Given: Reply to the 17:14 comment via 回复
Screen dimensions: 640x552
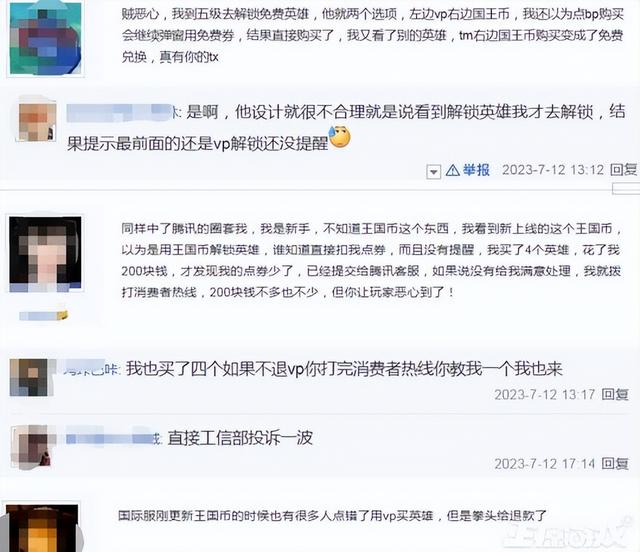Looking at the screenshot, I should (615, 463).
